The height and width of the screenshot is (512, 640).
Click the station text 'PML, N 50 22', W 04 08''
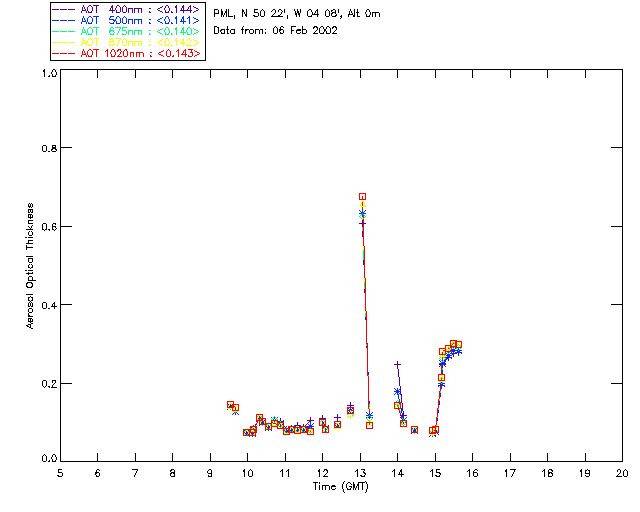coord(278,13)
